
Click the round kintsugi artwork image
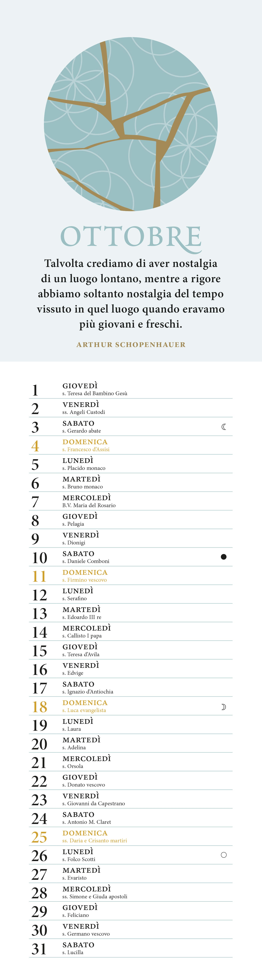click(131, 124)
